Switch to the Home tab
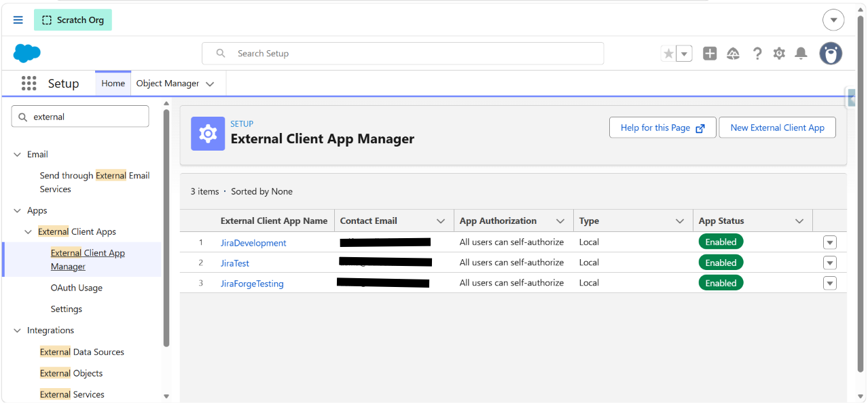 tap(113, 83)
